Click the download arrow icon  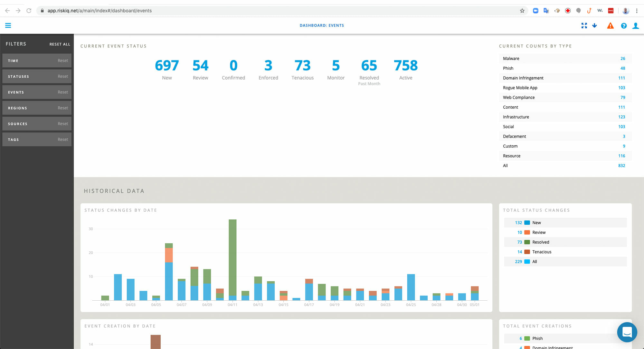594,25
